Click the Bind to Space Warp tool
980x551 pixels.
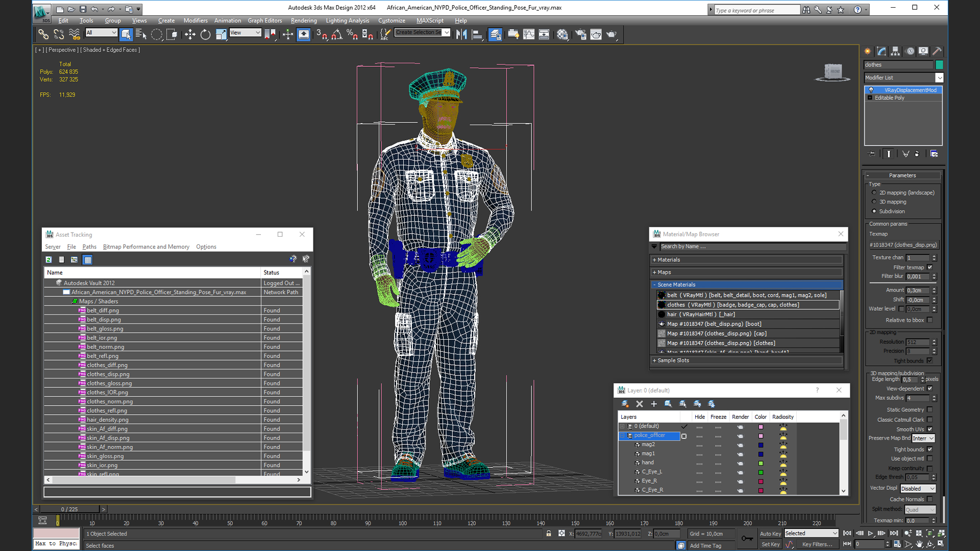tap(75, 34)
